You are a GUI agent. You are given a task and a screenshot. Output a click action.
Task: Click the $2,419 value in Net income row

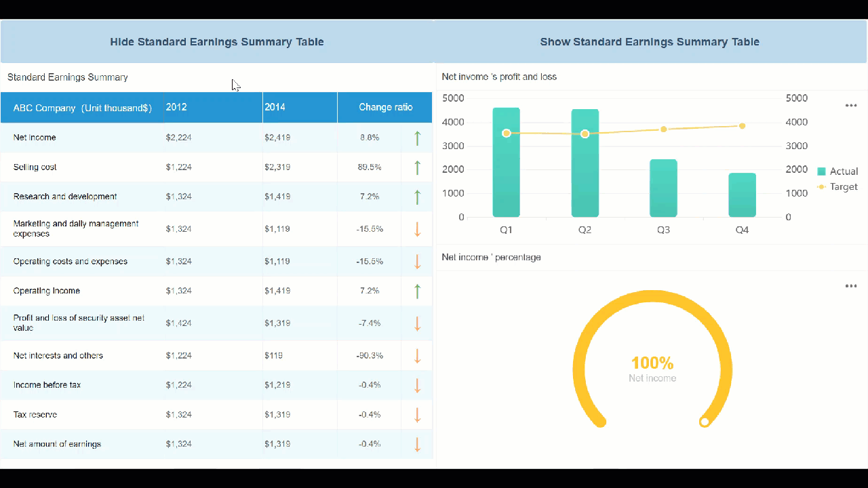tap(277, 138)
